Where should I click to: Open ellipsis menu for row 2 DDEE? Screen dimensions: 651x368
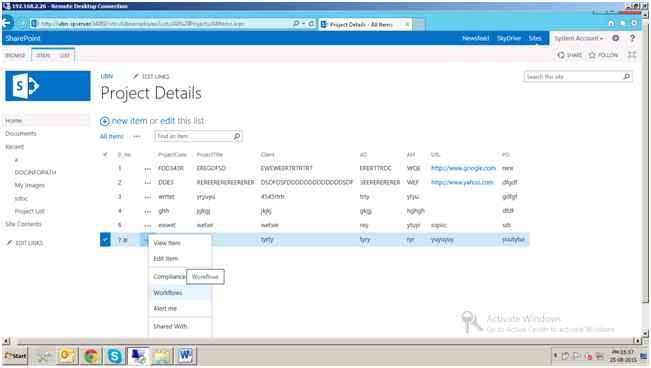pyautogui.click(x=147, y=183)
